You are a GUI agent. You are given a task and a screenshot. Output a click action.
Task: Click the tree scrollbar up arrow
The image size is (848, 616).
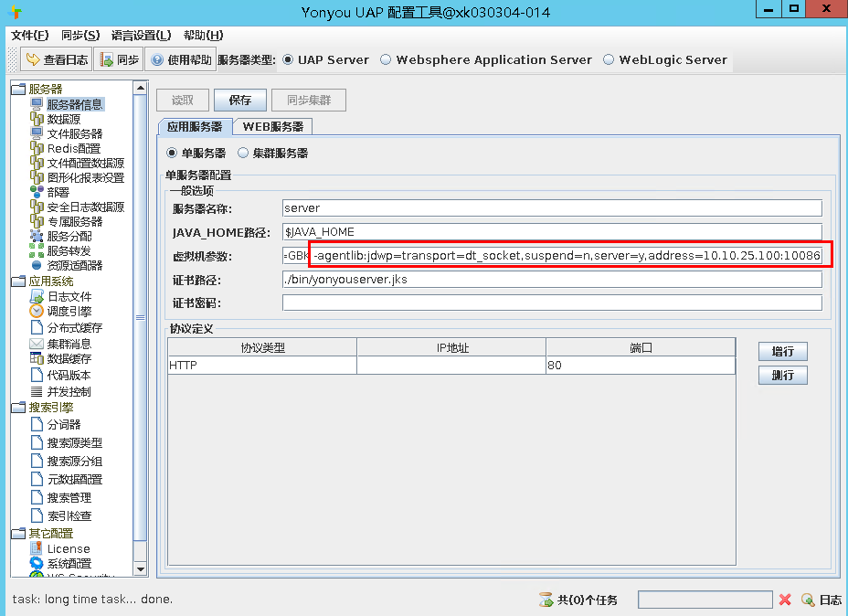140,88
